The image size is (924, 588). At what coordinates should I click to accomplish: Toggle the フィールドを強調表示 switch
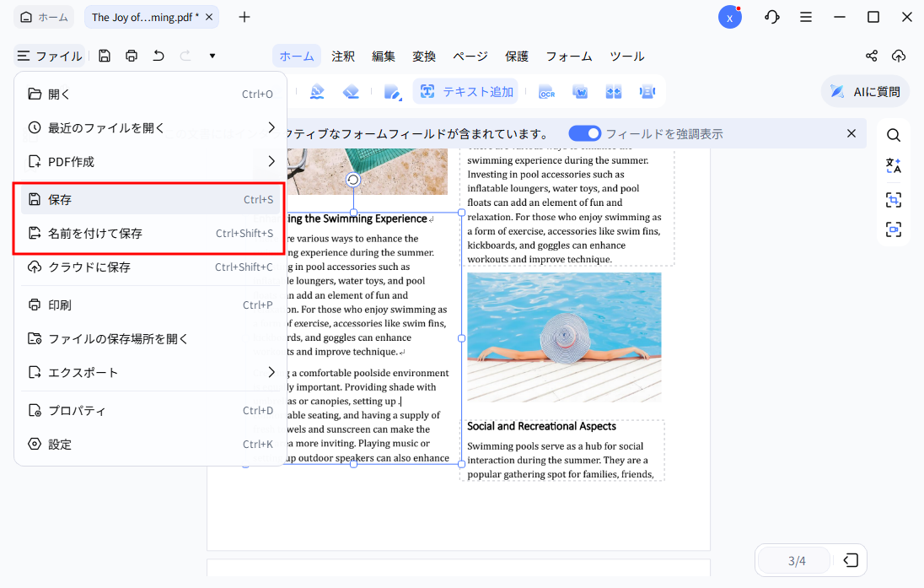coord(584,133)
